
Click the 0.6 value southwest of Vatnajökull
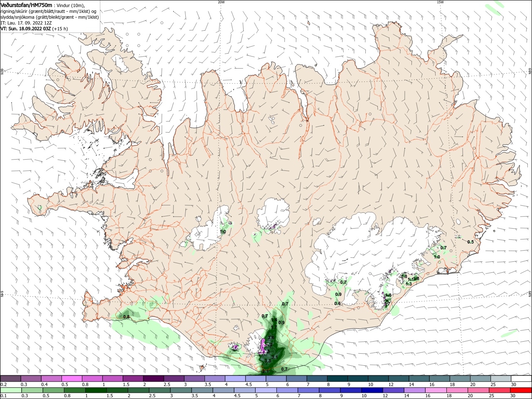tap(337, 303)
